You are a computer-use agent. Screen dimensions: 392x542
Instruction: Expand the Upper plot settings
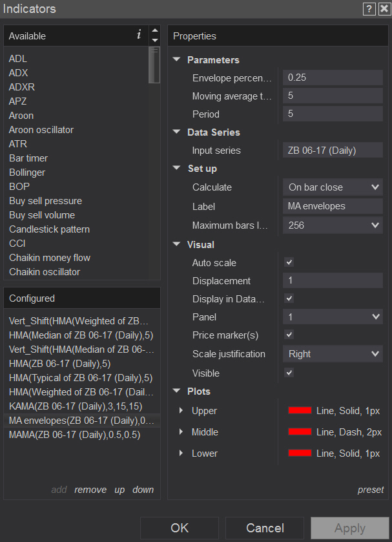click(x=181, y=411)
